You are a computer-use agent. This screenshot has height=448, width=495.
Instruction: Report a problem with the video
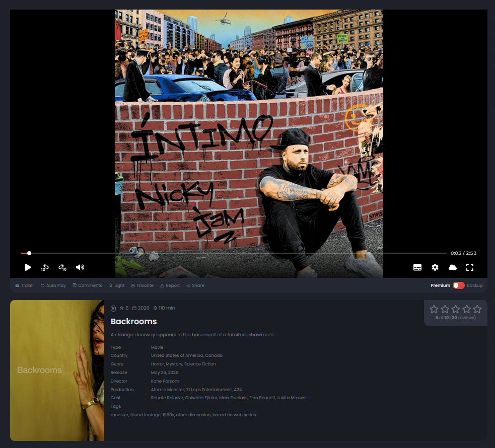tap(170, 285)
